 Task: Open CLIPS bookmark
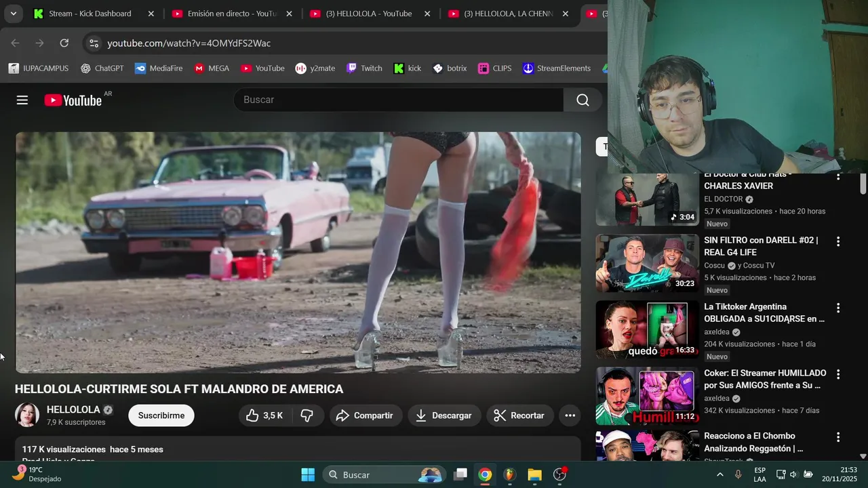[495, 68]
